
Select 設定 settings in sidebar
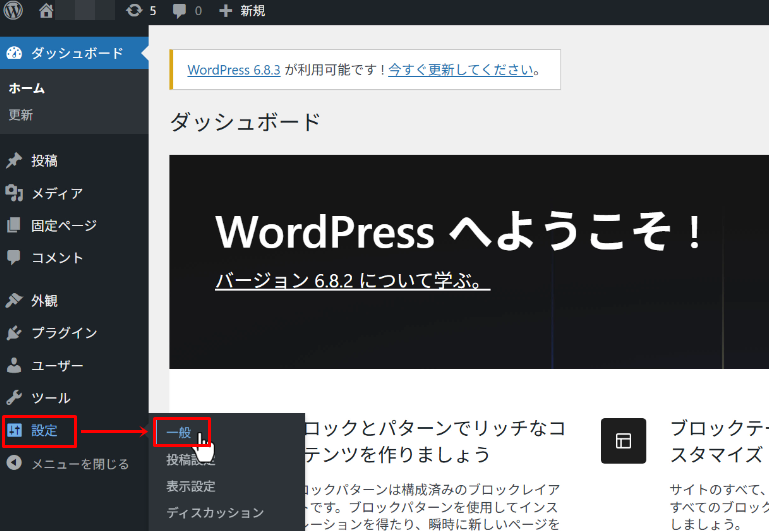click(x=44, y=431)
